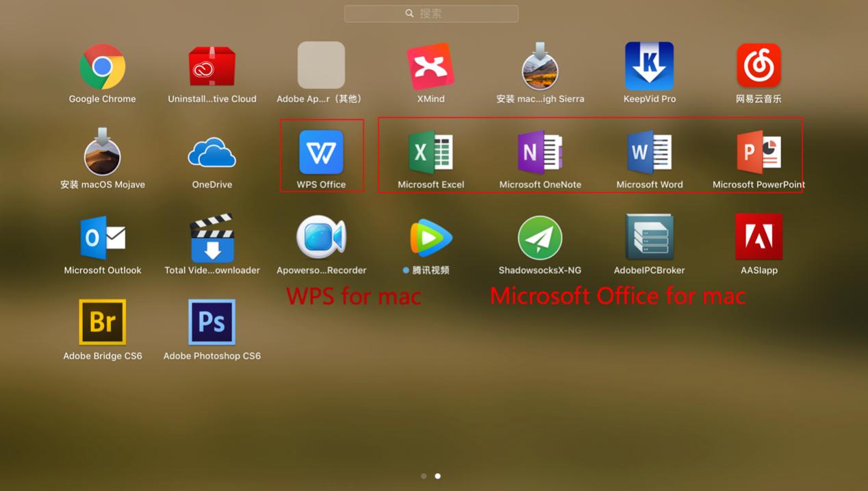Open KeepVid Pro

point(649,65)
